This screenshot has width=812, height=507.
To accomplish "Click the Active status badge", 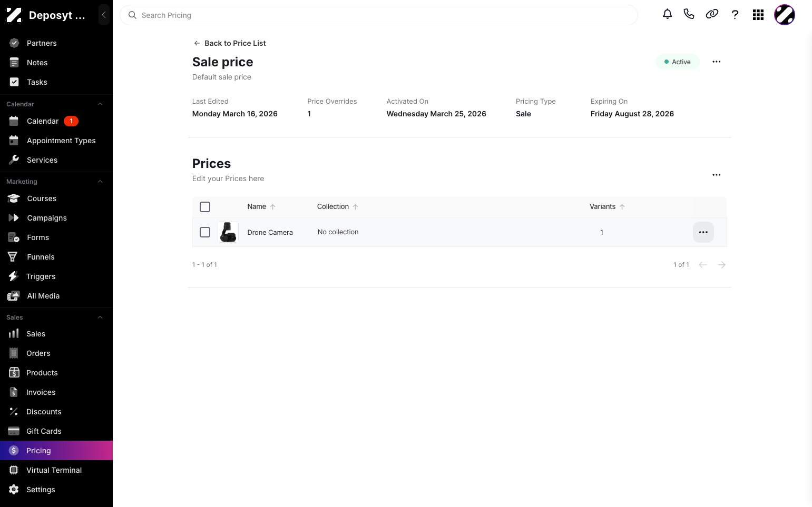I will [678, 62].
